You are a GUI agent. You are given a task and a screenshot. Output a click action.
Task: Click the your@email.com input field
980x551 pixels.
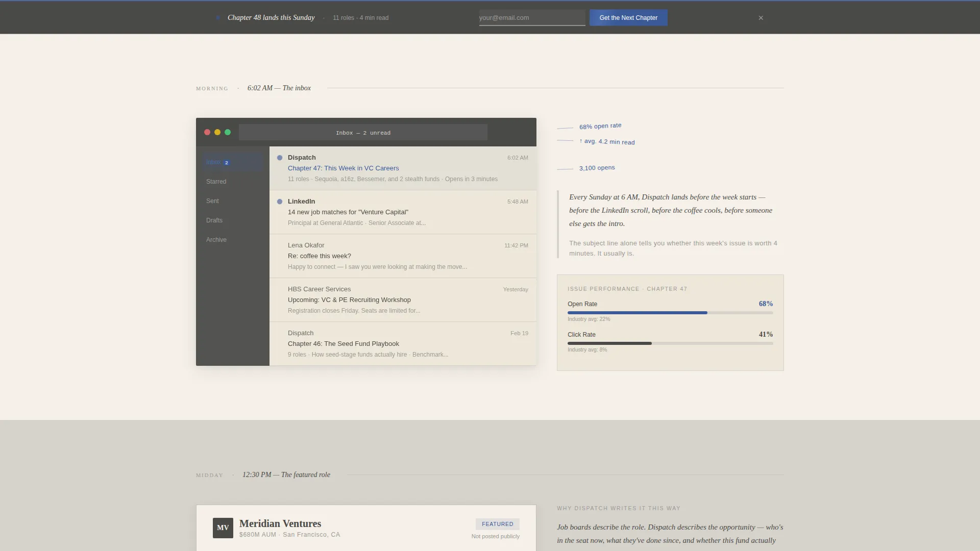pos(532,18)
